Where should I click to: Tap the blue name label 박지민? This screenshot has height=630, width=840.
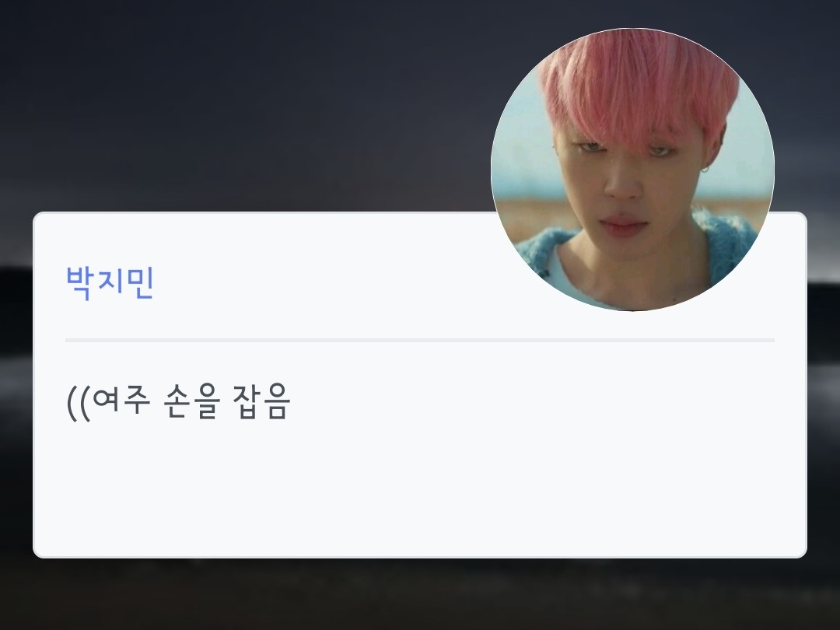click(x=110, y=282)
